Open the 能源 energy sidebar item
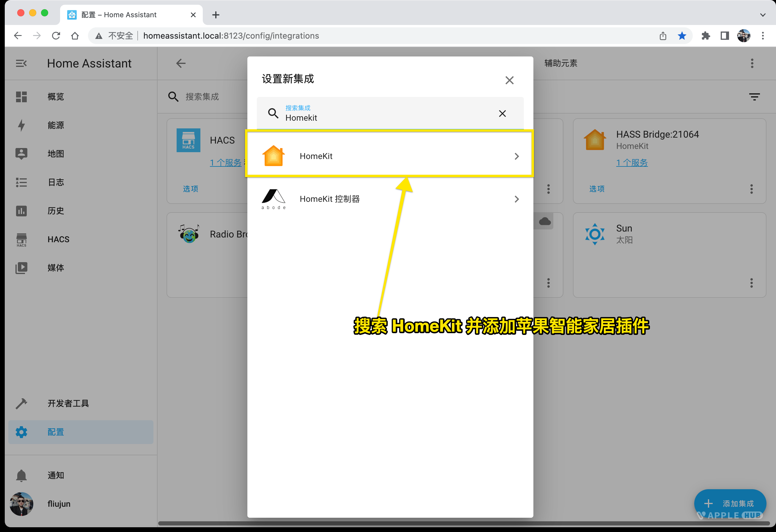The height and width of the screenshot is (532, 776). tap(55, 125)
